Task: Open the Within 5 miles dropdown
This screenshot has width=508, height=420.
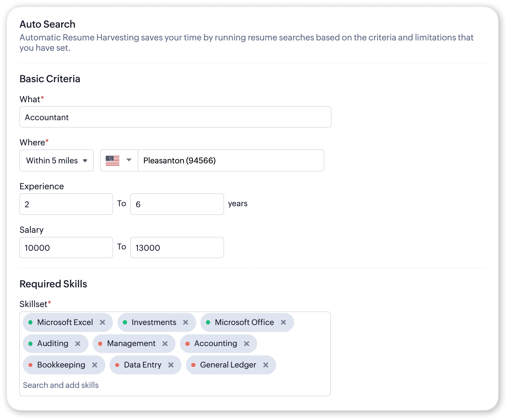Action: (x=56, y=161)
